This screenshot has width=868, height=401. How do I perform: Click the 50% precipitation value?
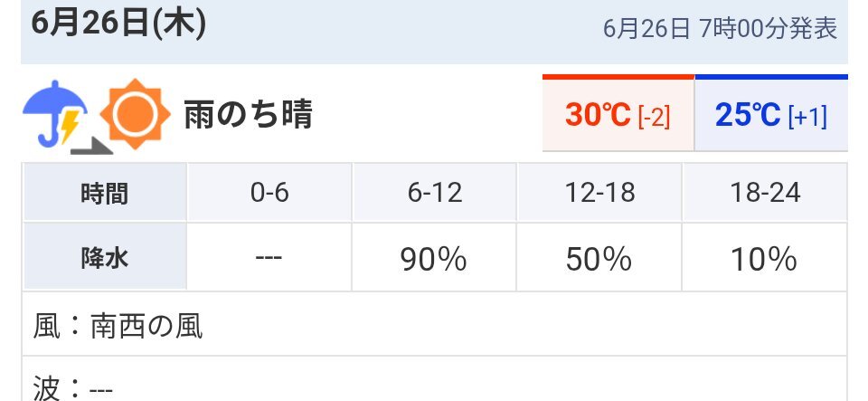click(x=599, y=259)
